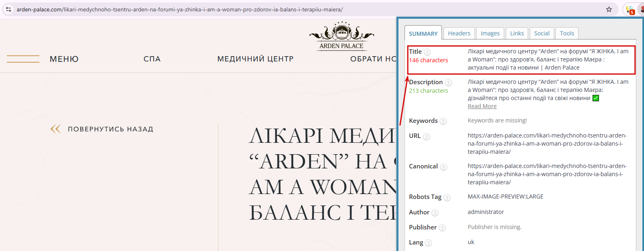Click the help icon next to Robots Tag

click(447, 198)
